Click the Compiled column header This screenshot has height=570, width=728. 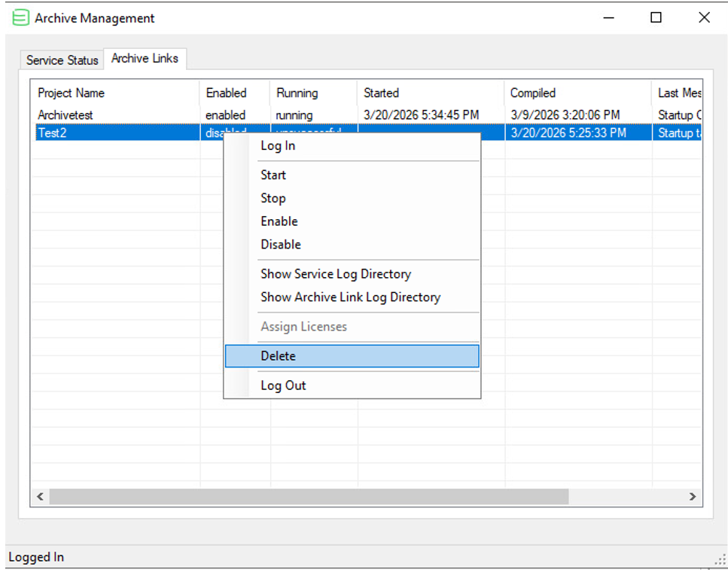tap(578, 93)
